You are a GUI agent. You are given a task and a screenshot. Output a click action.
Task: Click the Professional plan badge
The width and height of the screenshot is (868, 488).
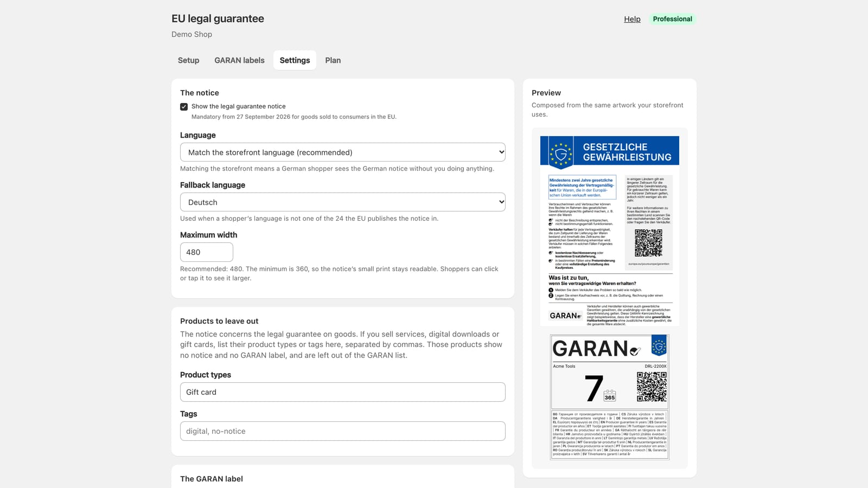(673, 19)
